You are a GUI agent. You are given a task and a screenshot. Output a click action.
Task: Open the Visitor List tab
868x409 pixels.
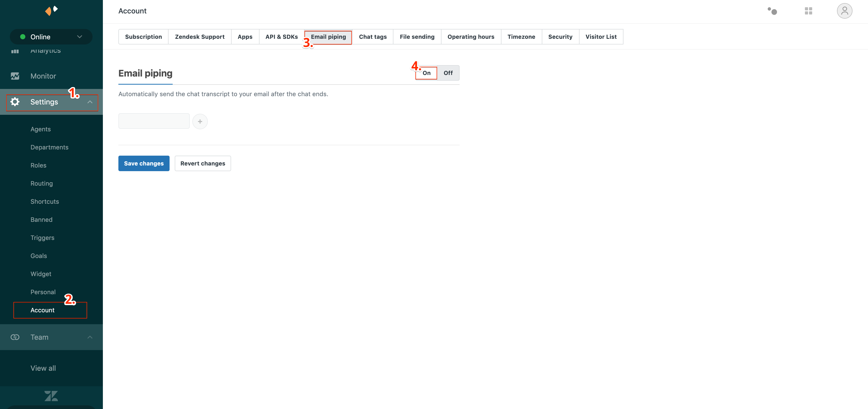pyautogui.click(x=601, y=37)
